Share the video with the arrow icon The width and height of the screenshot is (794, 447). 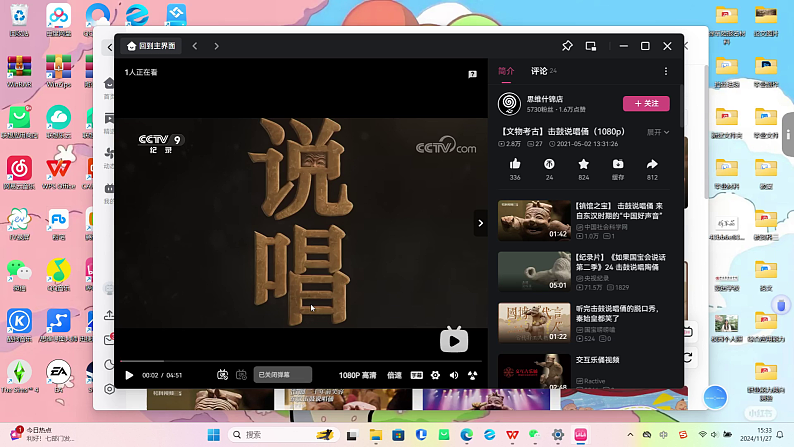652,164
